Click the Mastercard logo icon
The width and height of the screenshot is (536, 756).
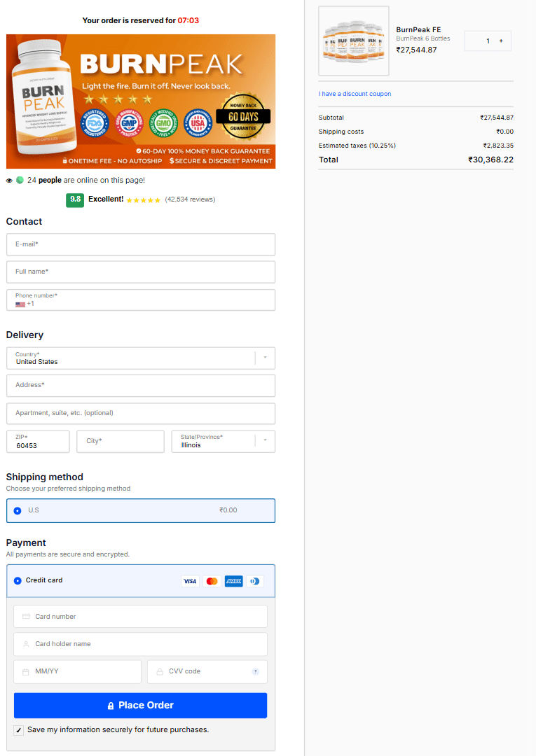212,581
